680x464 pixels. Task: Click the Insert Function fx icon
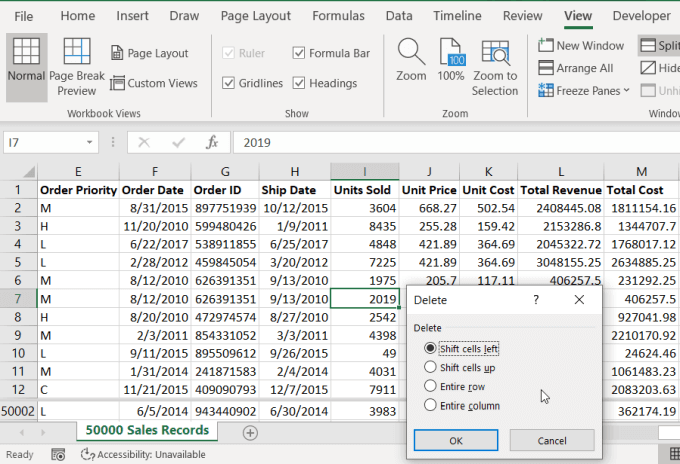[x=211, y=142]
